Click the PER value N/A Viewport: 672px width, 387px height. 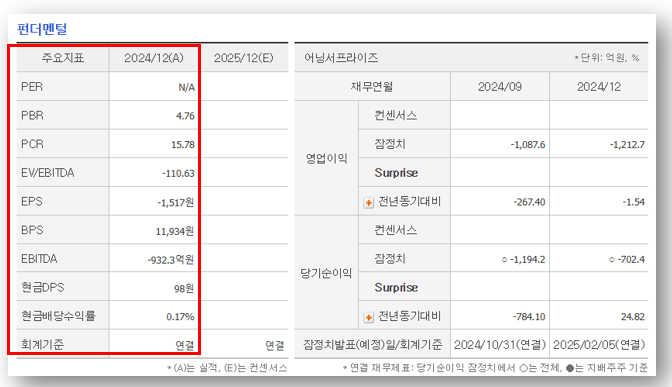[x=186, y=87]
